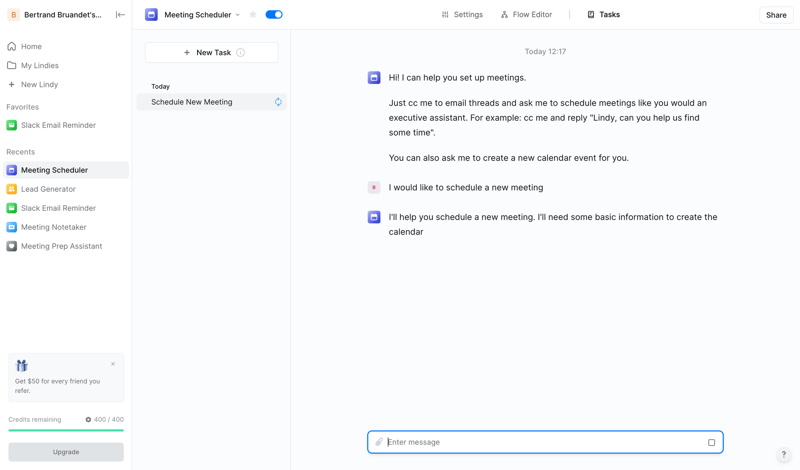Open Slack Email Reminder under Recents

click(x=66, y=208)
